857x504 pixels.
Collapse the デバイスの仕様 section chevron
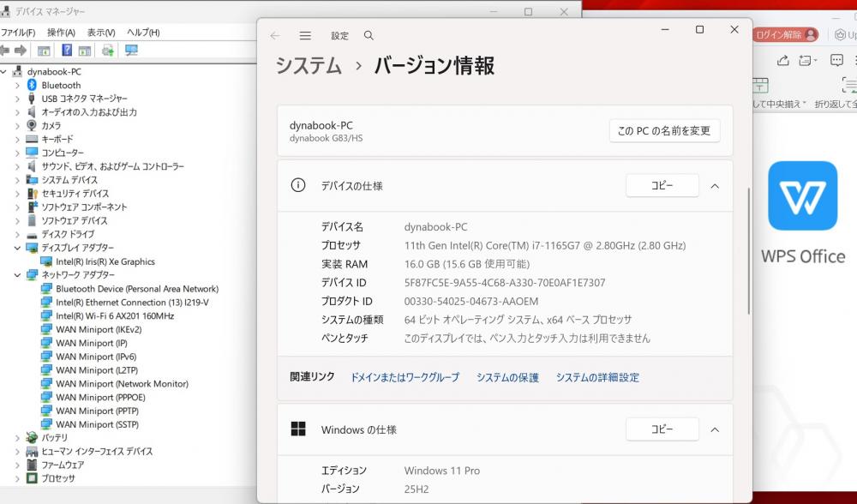pos(715,186)
